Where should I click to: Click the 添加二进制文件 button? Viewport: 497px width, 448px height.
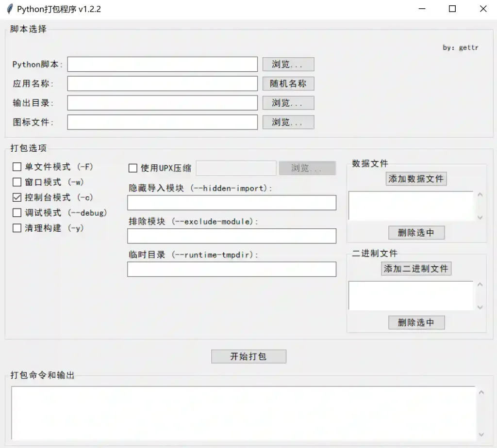pyautogui.click(x=416, y=269)
